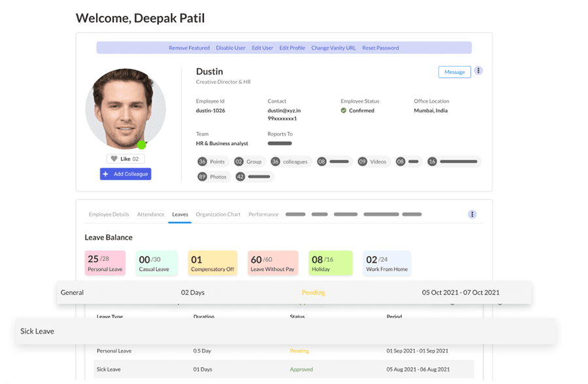Viewport: 588px width, 384px height.
Task: Select the pink Personal Leave balance card
Action: pos(105,263)
